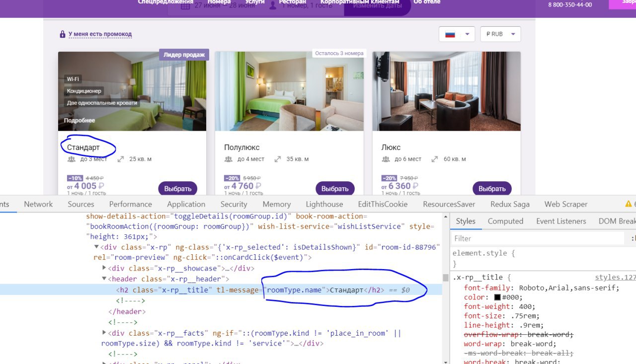This screenshot has height=364, width=636.
Task: Click the guests icon on the Стандарт card
Action: [x=71, y=159]
